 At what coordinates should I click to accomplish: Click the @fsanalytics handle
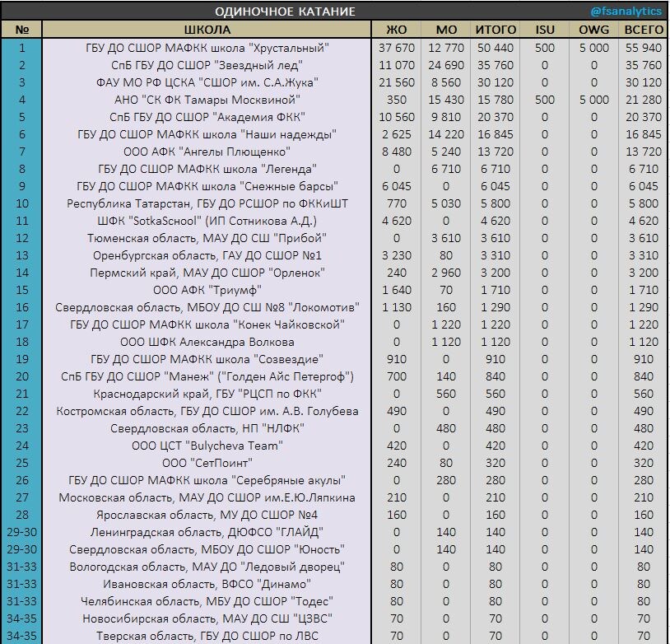[626, 12]
